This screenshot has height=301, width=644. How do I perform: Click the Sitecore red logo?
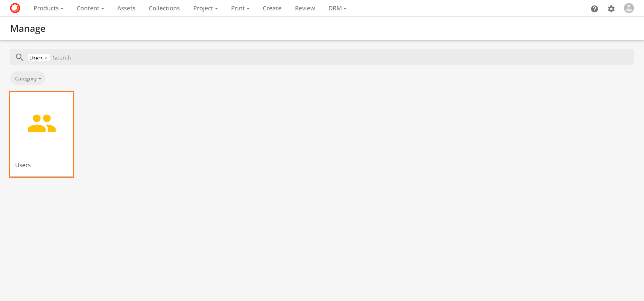(x=15, y=8)
